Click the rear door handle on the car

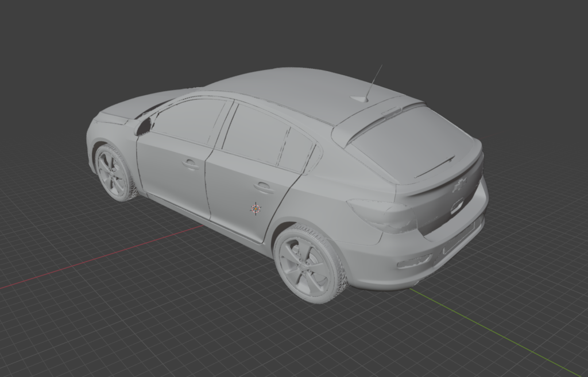[263, 187]
